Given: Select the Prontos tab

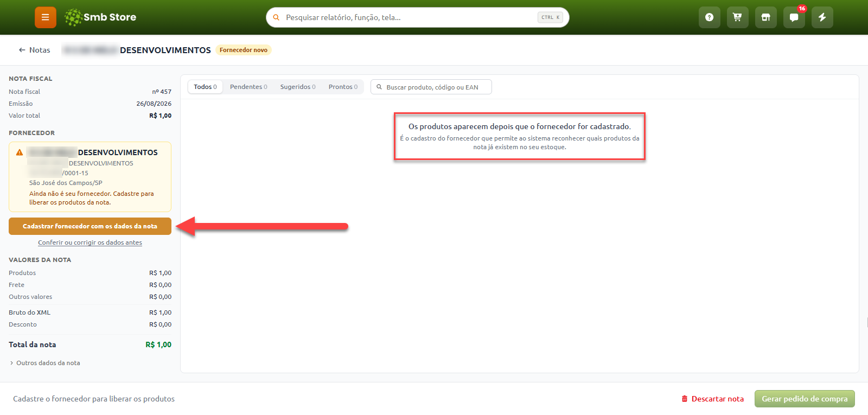Looking at the screenshot, I should tap(343, 87).
